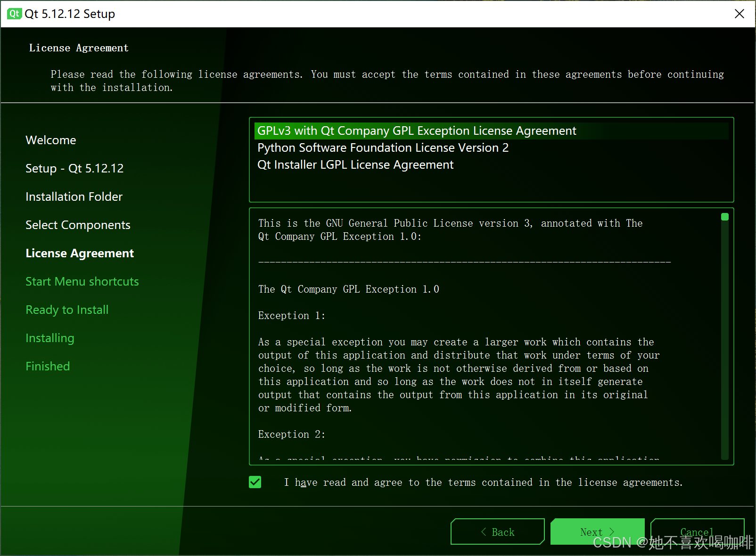Image resolution: width=756 pixels, height=556 pixels.
Task: Click the Qt logo icon in title bar
Action: [14, 14]
